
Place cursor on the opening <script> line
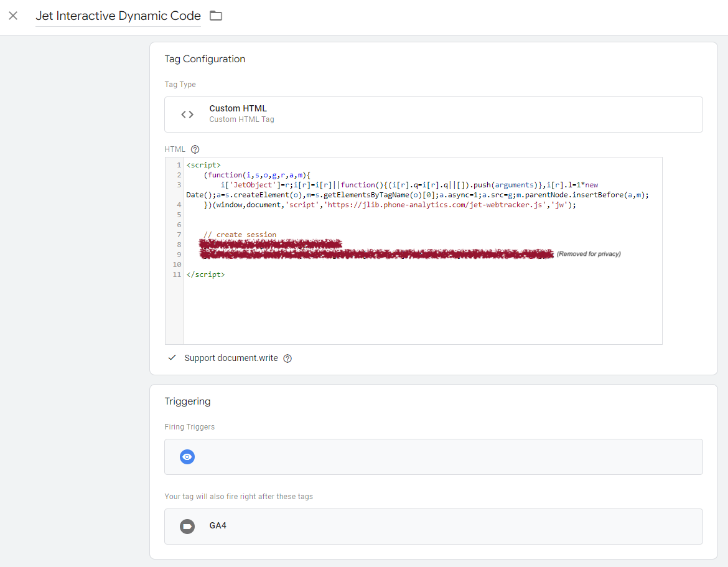[203, 165]
